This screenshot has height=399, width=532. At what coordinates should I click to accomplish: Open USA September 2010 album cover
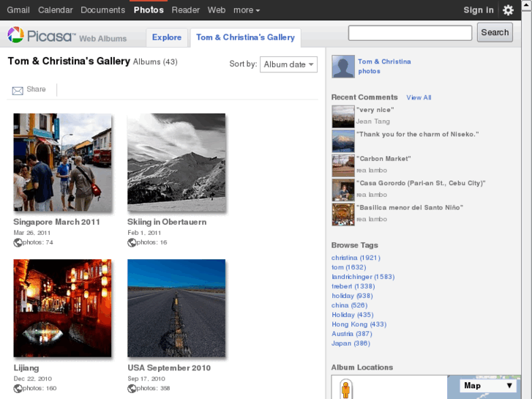pyautogui.click(x=176, y=308)
